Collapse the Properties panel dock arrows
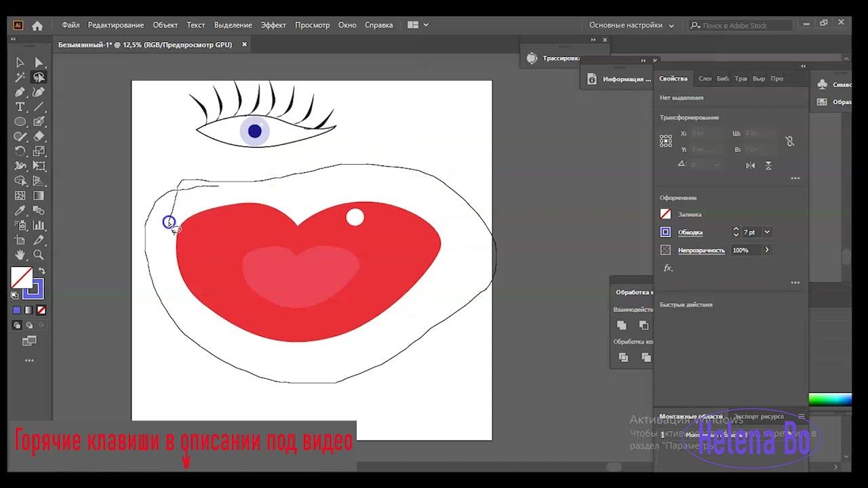868x488 pixels. [803, 66]
